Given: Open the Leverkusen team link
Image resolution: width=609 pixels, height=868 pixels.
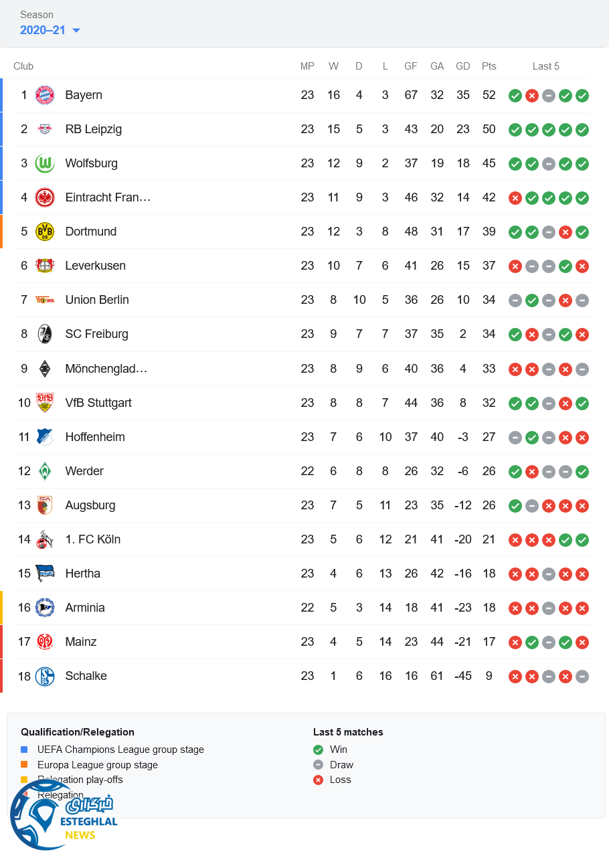Looking at the screenshot, I should click(x=95, y=266).
